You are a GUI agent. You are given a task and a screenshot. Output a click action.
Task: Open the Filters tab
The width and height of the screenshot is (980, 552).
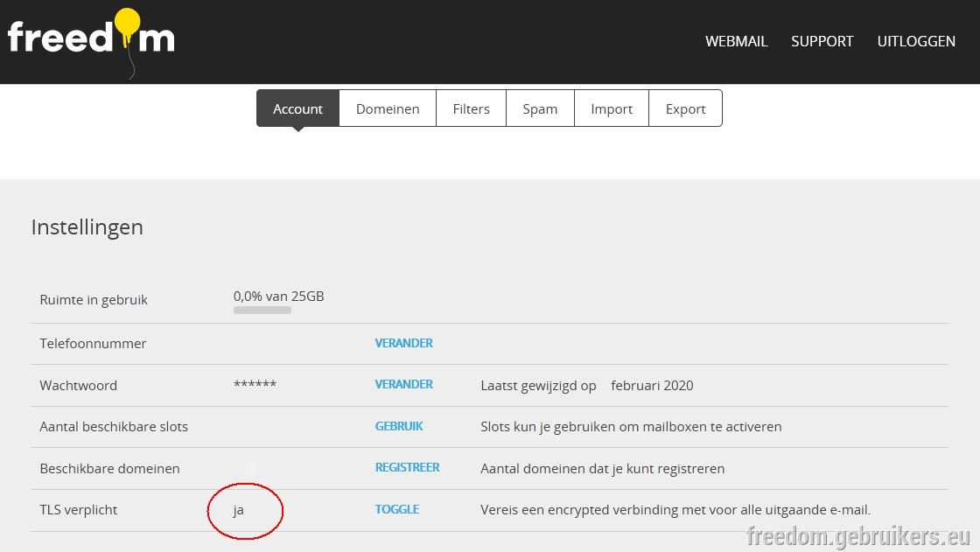472,108
